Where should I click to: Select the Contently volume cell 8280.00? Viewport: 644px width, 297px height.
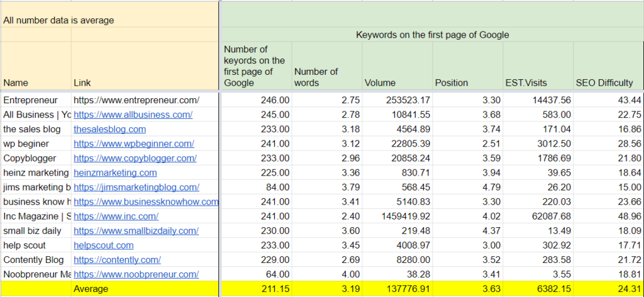[x=397, y=260]
